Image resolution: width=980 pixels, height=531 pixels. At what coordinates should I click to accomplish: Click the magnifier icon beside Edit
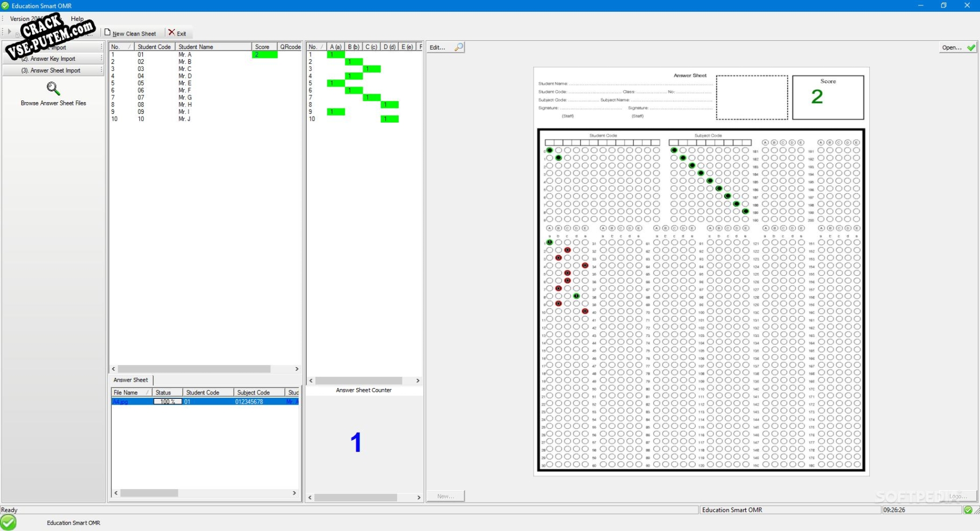(x=458, y=47)
